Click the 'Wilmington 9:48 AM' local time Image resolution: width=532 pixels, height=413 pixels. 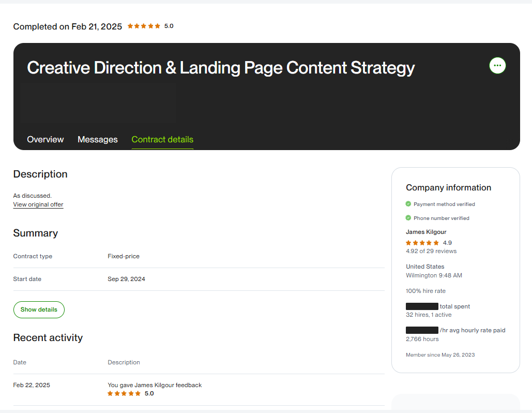point(434,275)
